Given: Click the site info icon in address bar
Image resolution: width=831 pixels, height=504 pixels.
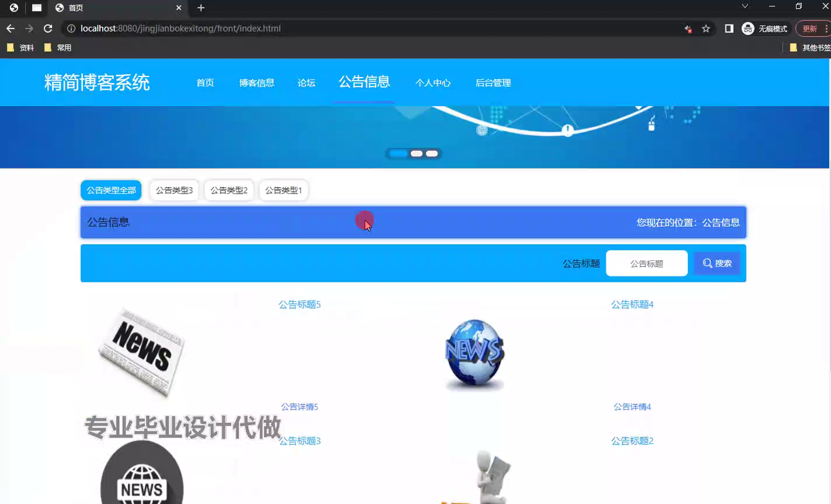Looking at the screenshot, I should coord(71,28).
